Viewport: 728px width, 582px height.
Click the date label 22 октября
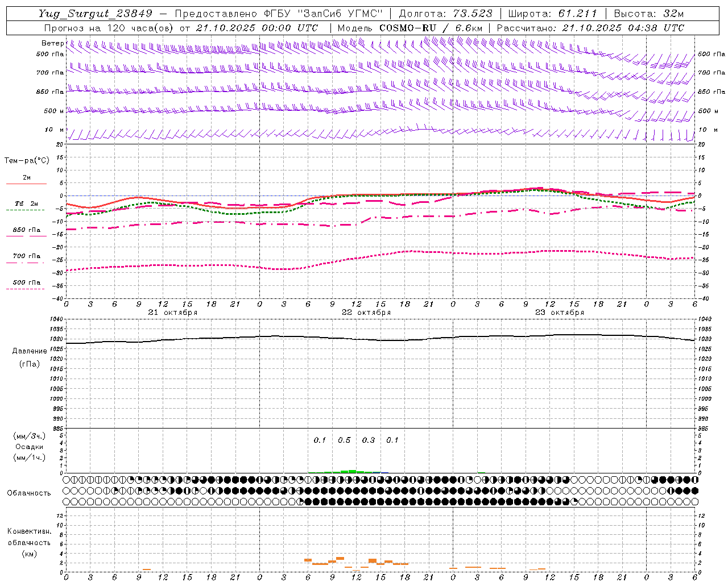pos(366,313)
